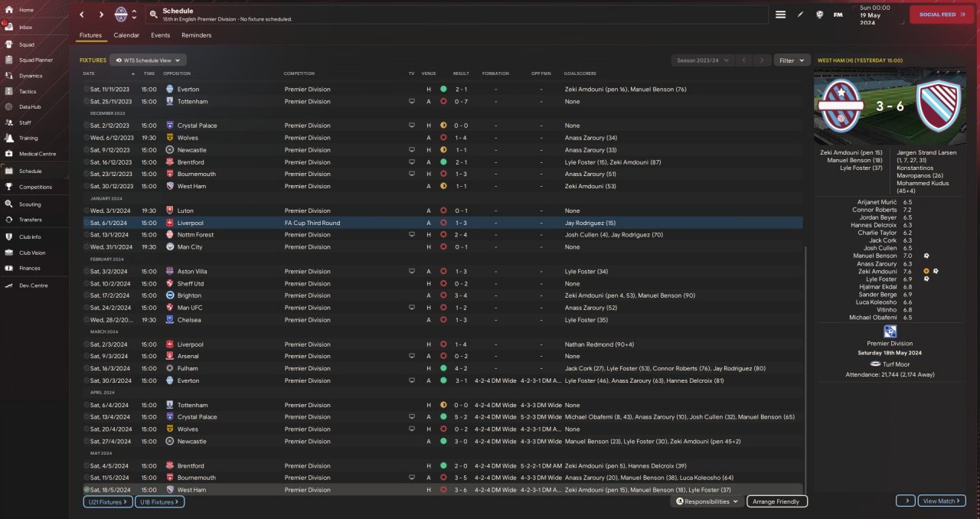Open the Scouting sidebar section

pos(34,204)
